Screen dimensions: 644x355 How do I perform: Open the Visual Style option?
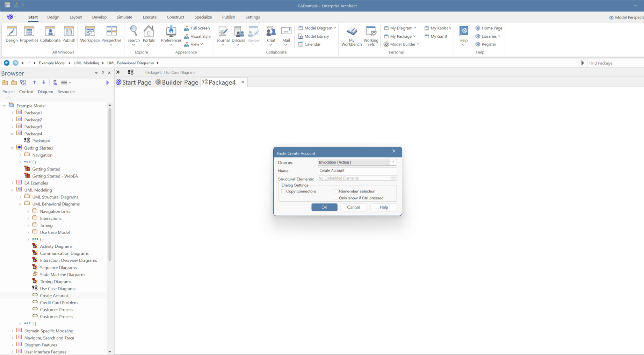[197, 36]
